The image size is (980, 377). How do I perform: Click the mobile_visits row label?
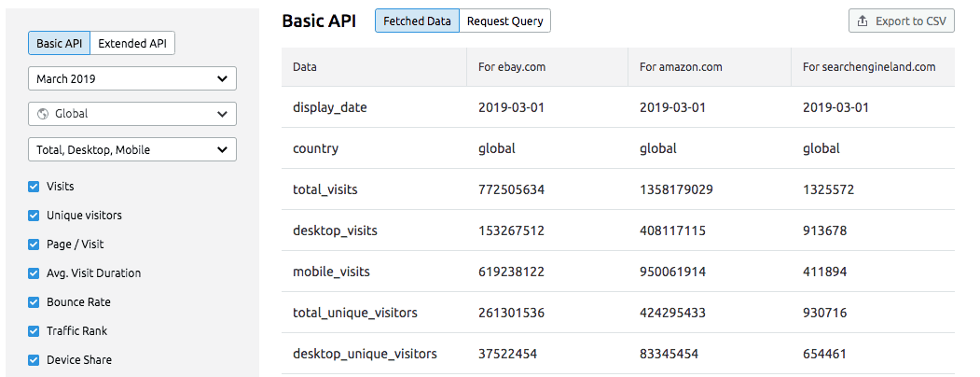point(331,272)
